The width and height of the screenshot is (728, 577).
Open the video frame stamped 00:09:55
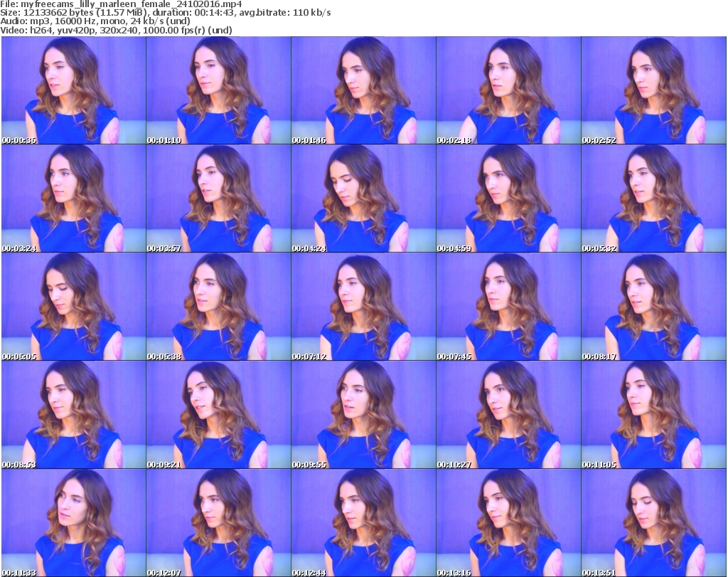(363, 415)
